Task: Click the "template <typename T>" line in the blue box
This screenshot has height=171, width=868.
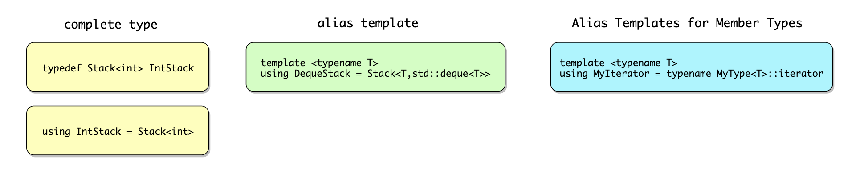Action: (x=619, y=63)
